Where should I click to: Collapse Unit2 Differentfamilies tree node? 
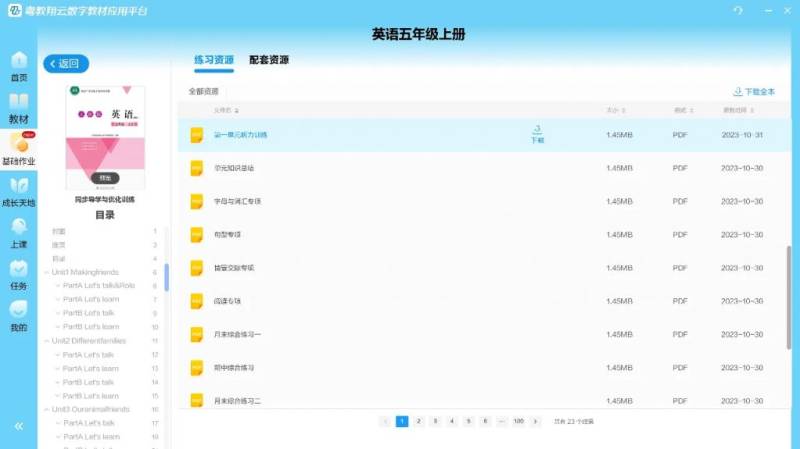pos(46,341)
